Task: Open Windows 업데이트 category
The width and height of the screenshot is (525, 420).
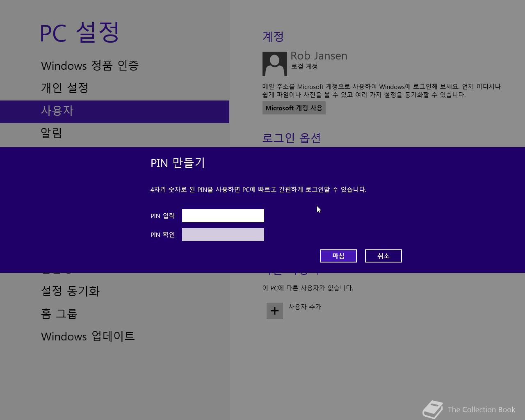Action: click(x=88, y=336)
